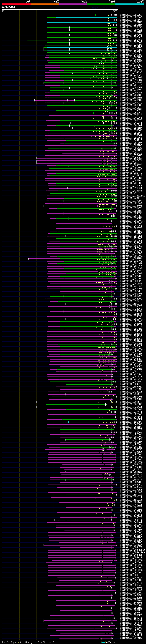Open hit UniRef100_Q9SK35

pos(131,27)
